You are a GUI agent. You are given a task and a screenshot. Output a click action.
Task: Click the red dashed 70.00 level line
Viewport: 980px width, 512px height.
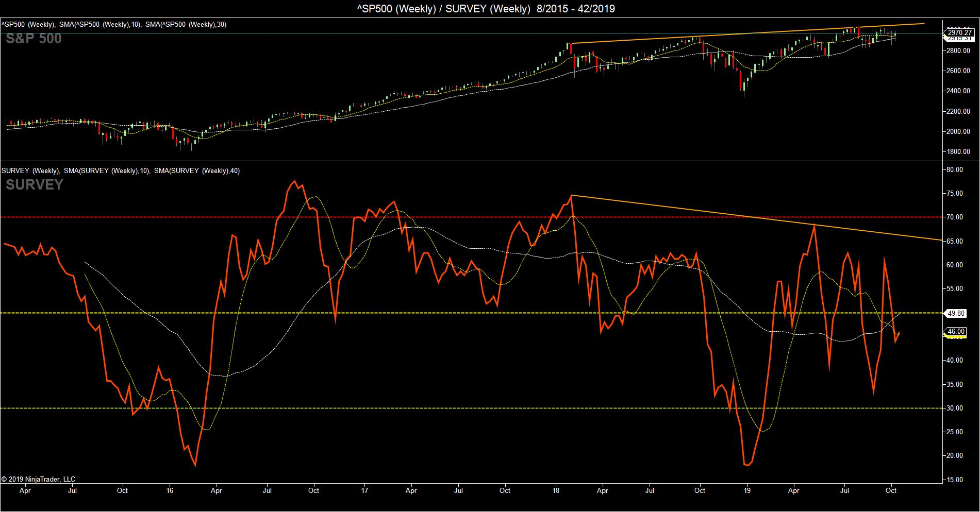[x=471, y=217]
